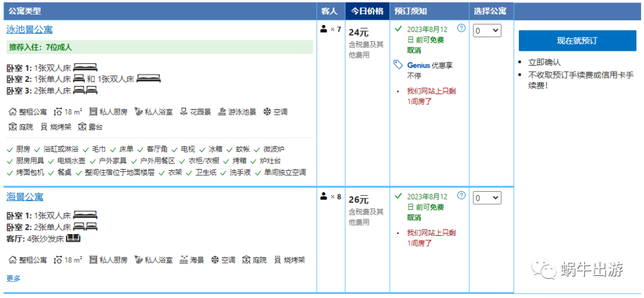Click the 单间独立空调 facility item

point(285,173)
